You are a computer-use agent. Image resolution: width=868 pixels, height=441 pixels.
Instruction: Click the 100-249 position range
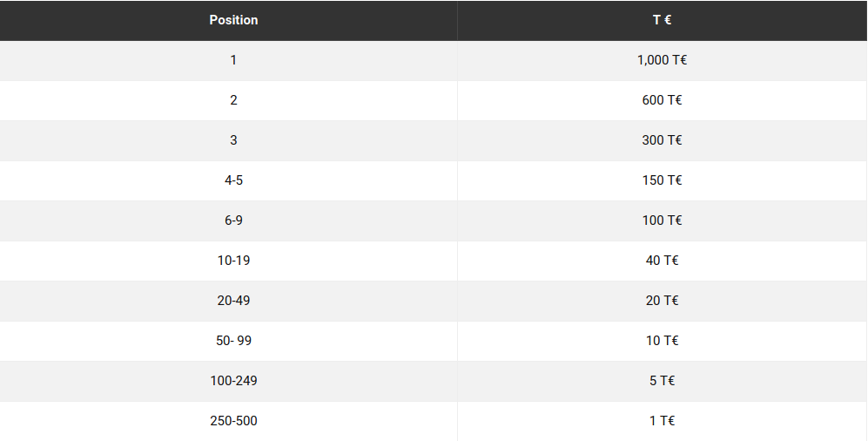click(233, 381)
